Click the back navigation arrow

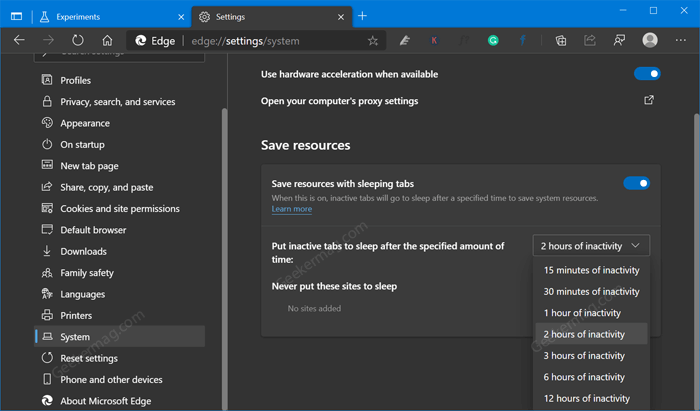(x=19, y=41)
